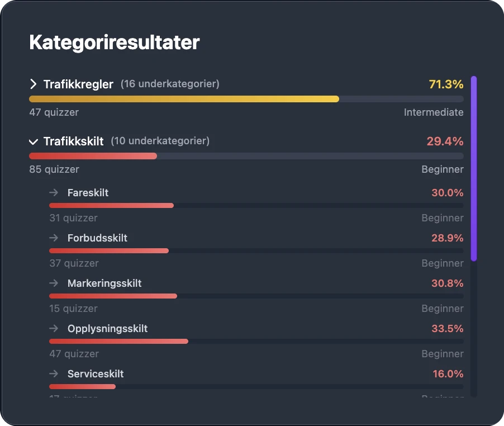Open the Forbudsskilt subcategory
Image resolution: width=504 pixels, height=426 pixels.
click(97, 238)
